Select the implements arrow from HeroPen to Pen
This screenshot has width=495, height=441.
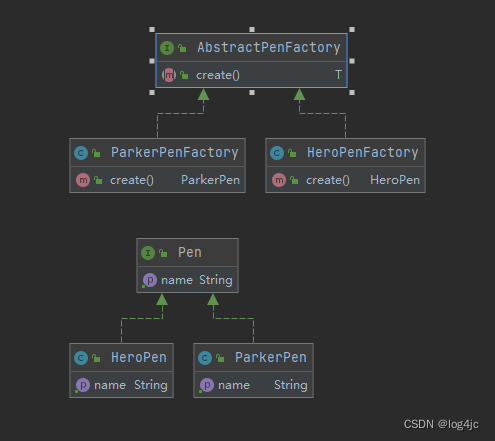pos(142,318)
